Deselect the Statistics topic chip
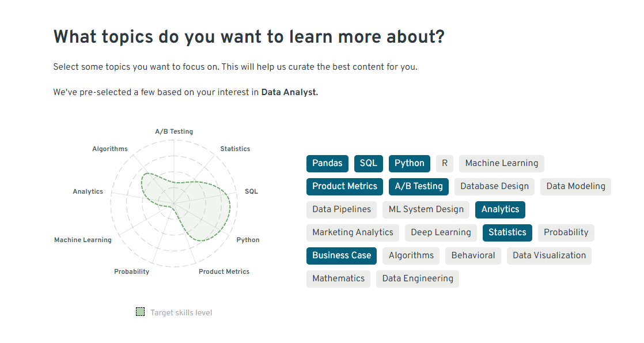 click(507, 232)
